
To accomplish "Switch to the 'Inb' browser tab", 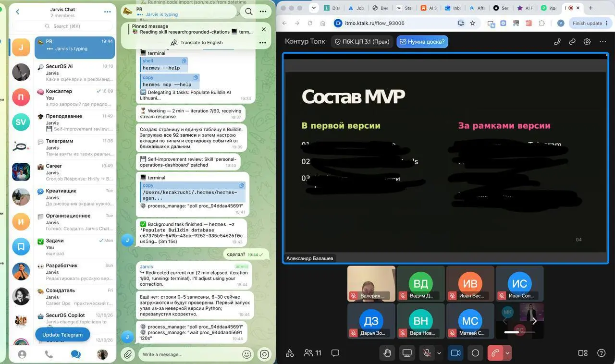I will (x=452, y=8).
